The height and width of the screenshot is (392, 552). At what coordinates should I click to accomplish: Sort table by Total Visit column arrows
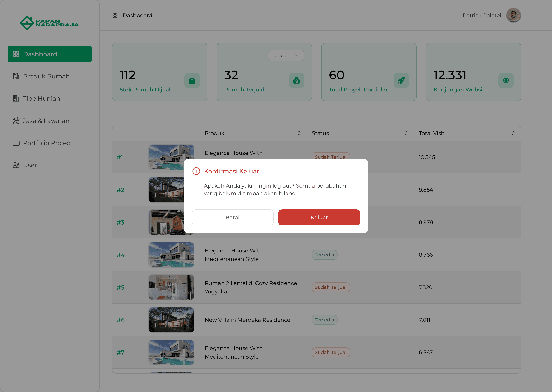tap(513, 133)
